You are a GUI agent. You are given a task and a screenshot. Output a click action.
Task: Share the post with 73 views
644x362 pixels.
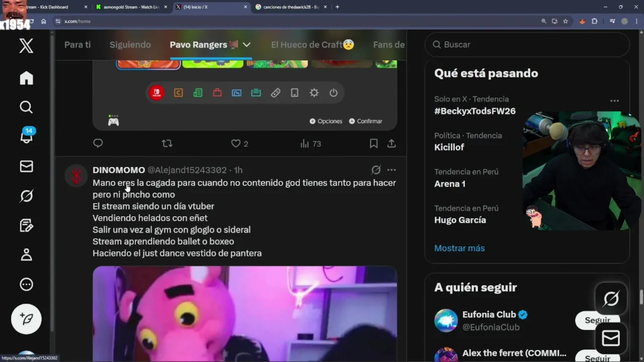pos(391,143)
